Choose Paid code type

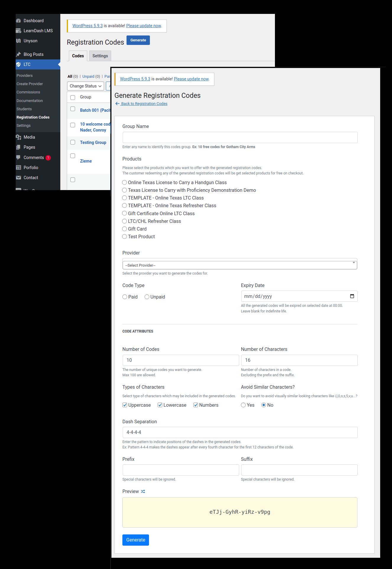(x=125, y=297)
